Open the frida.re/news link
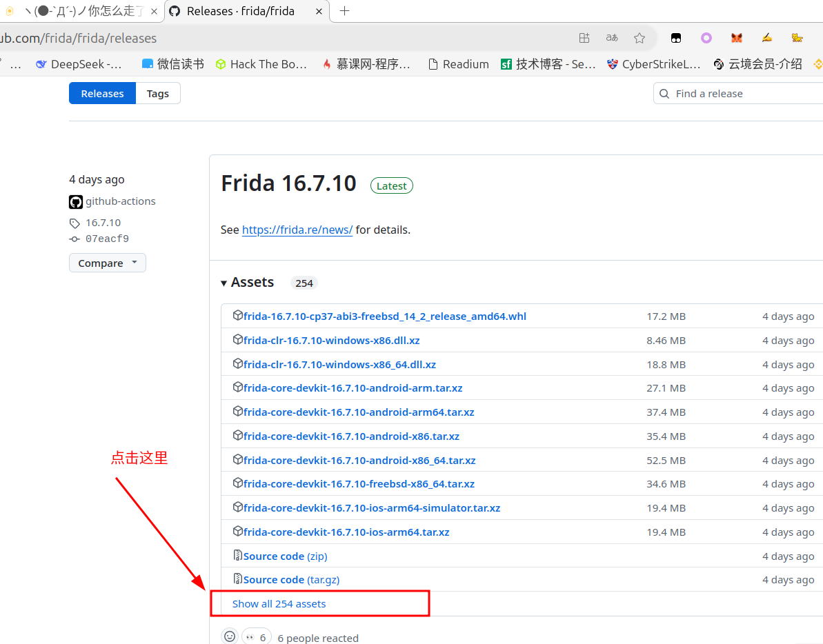The image size is (823, 644). point(297,230)
